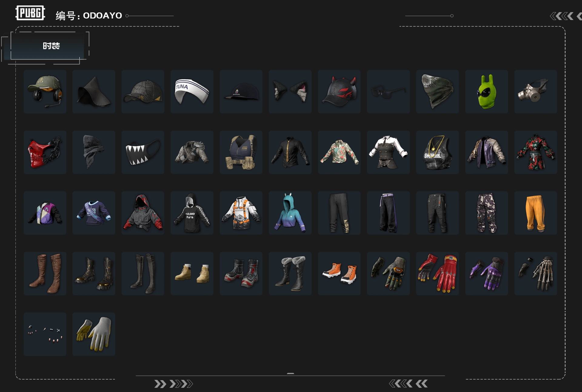Viewport: 582px width, 392px height.
Task: Select the orange jogger pants
Action: click(536, 213)
